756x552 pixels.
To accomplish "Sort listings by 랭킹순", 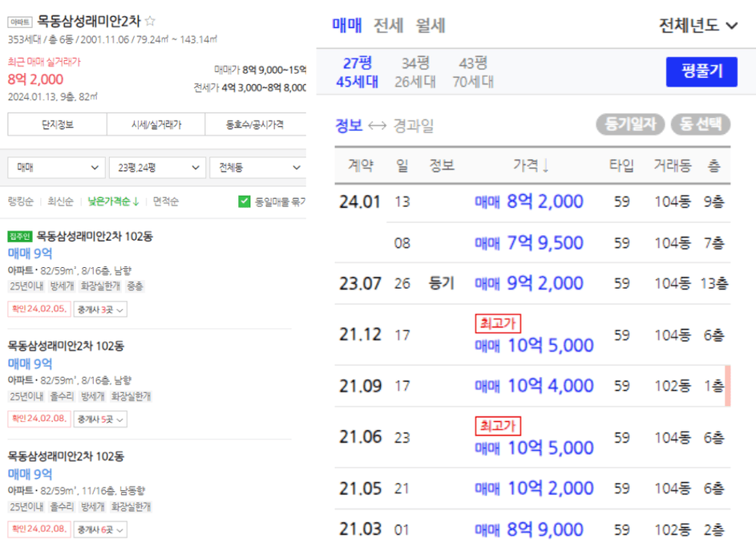I will [21, 201].
